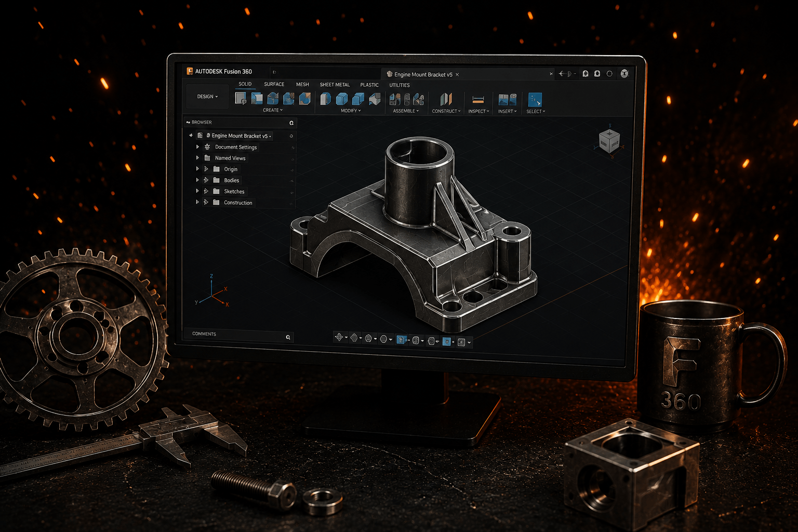
Task: Select the SOLID tab
Action: [245, 84]
